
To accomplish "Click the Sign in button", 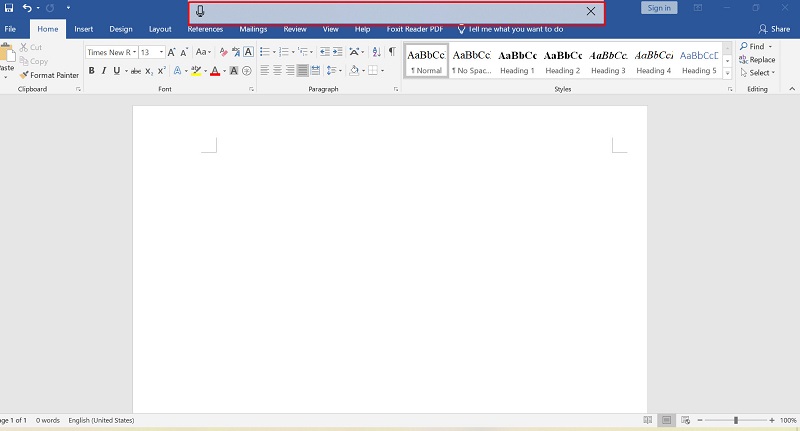I will tap(659, 8).
